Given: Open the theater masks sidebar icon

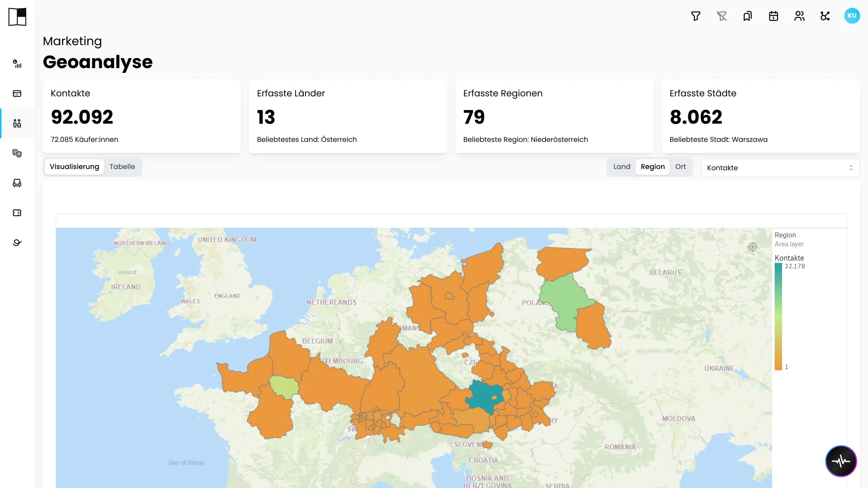Looking at the screenshot, I should tap(17, 153).
